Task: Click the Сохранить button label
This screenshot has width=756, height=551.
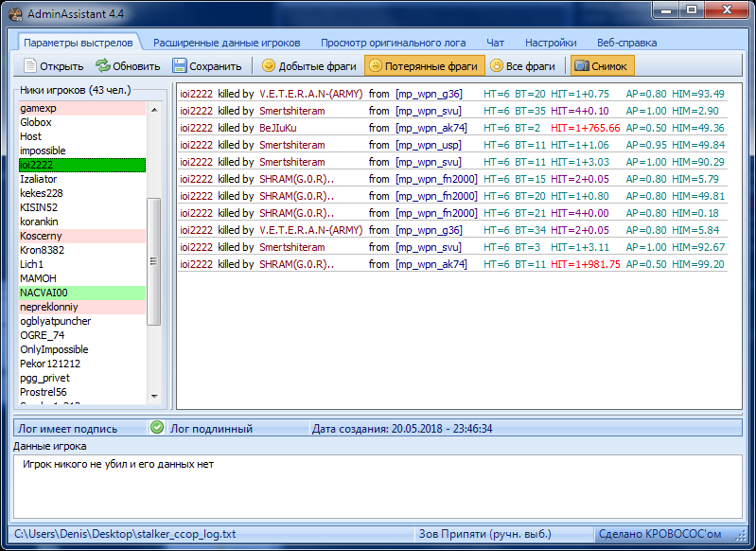Action: 216,66
